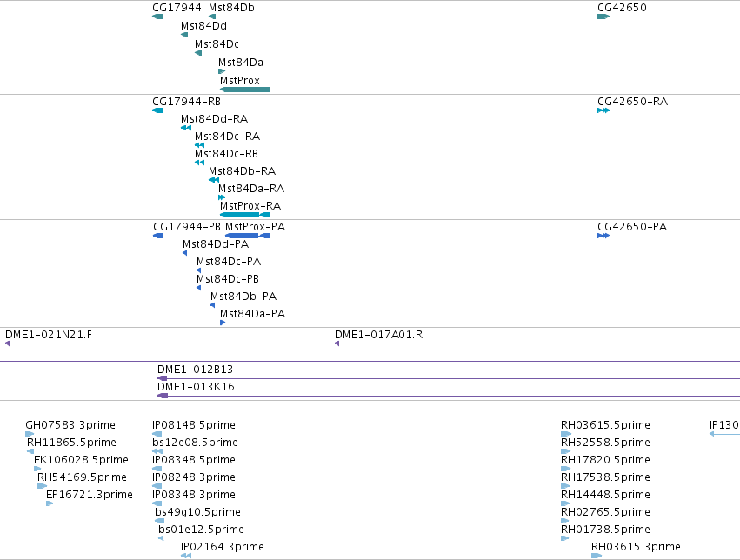Select transcript Mst84Dc-RA

[x=228, y=137]
